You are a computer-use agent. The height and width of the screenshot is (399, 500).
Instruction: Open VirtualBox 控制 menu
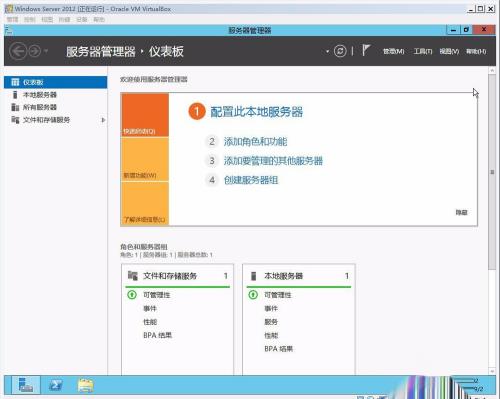pos(30,20)
